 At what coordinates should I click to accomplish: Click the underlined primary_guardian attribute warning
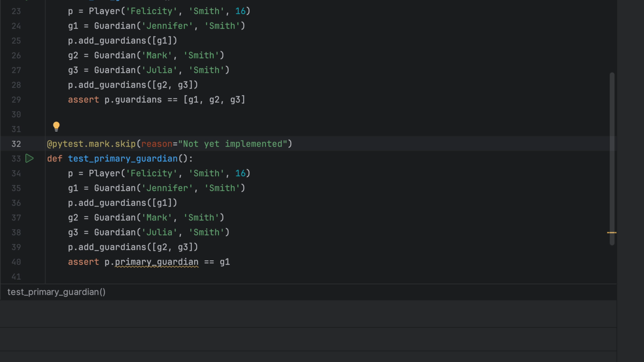(x=156, y=262)
